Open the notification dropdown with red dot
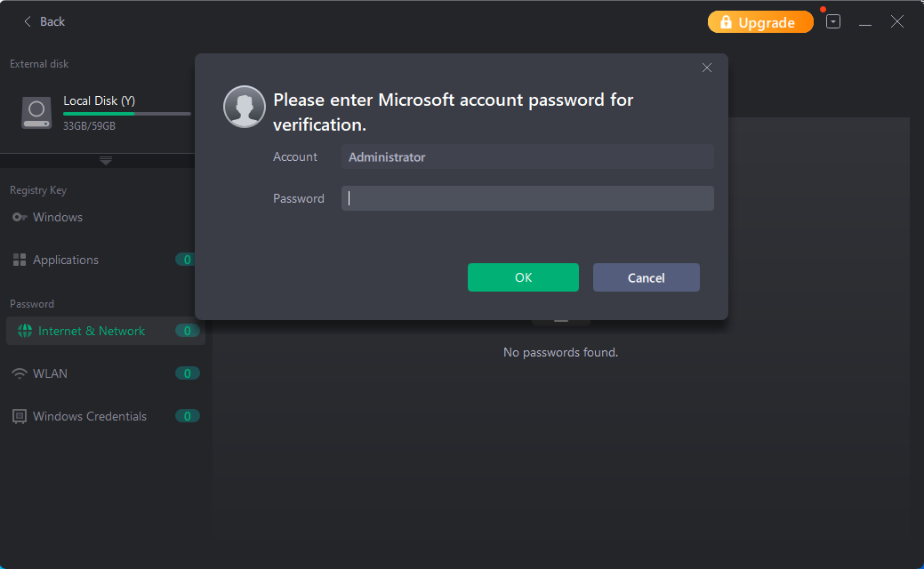The image size is (924, 569). point(832,21)
